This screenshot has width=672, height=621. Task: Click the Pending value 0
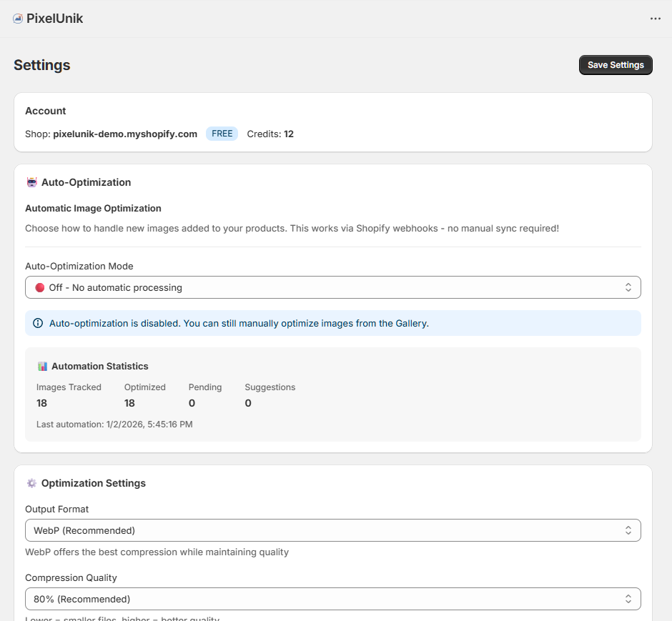(192, 403)
